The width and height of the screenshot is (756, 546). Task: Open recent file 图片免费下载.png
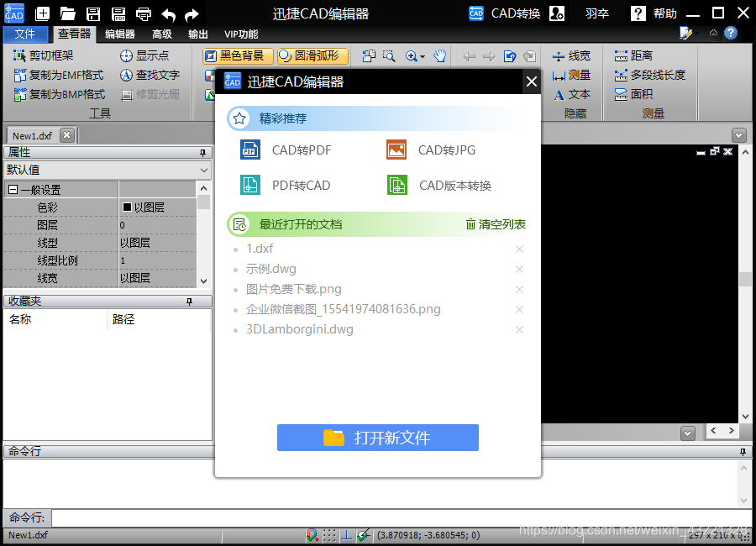pos(294,289)
